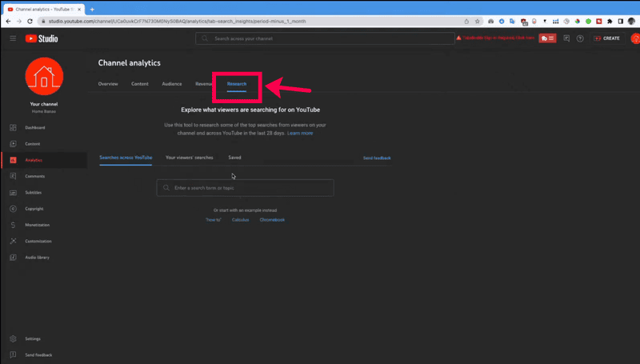This screenshot has width=640, height=364.
Task: Click the CREATE button
Action: [607, 38]
